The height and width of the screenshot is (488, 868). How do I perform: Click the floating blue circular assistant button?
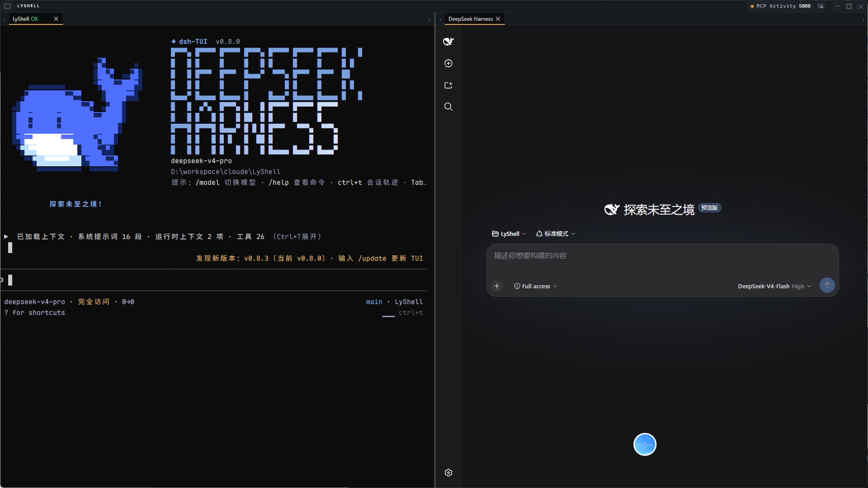tap(645, 445)
